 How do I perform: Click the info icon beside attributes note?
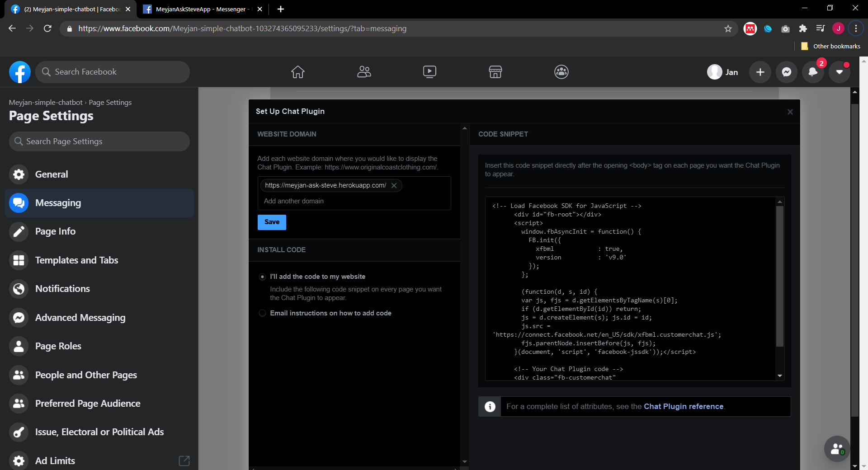click(490, 407)
